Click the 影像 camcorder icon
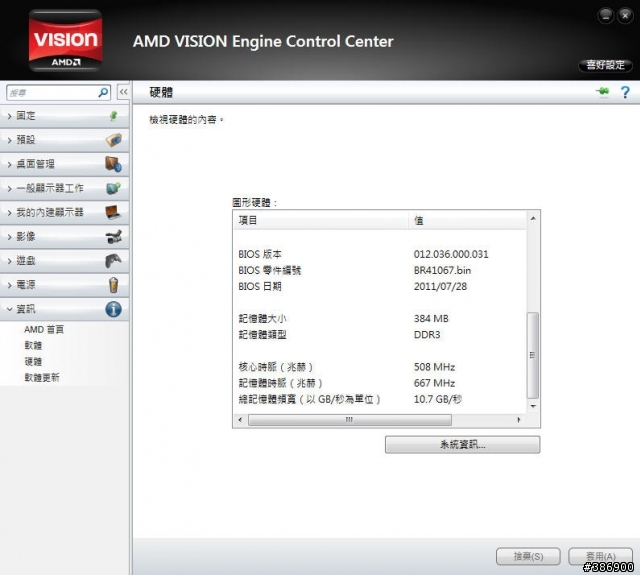640x575 pixels. pyautogui.click(x=113, y=236)
